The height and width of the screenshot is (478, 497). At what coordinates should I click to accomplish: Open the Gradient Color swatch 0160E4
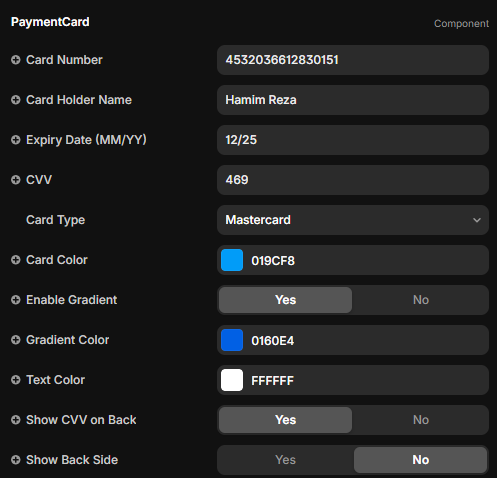tap(232, 340)
